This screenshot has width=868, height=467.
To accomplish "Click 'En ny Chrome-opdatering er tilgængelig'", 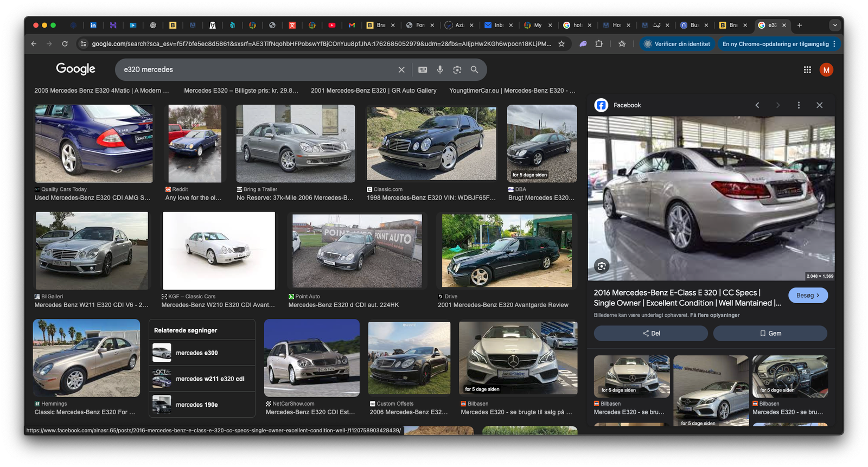I will tap(775, 44).
